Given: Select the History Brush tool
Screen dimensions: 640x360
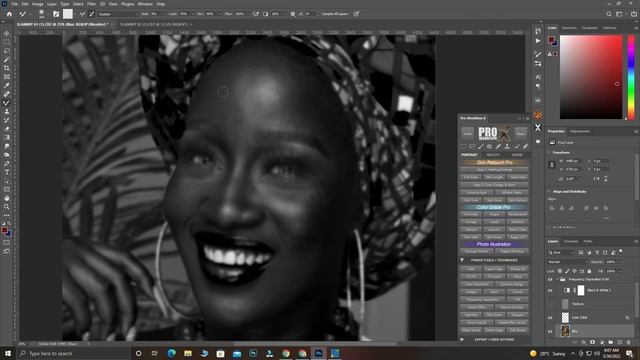Looking at the screenshot, I should click(7, 120).
